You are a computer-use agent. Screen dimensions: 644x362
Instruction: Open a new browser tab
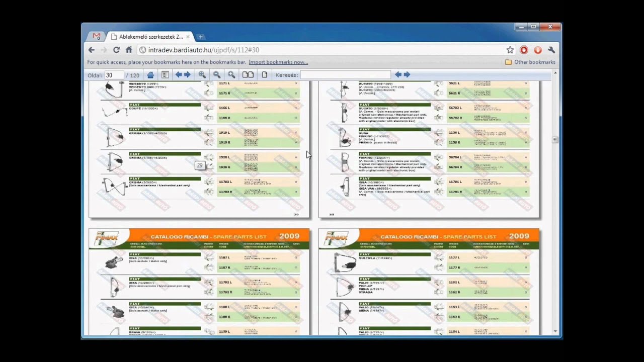[x=200, y=37]
